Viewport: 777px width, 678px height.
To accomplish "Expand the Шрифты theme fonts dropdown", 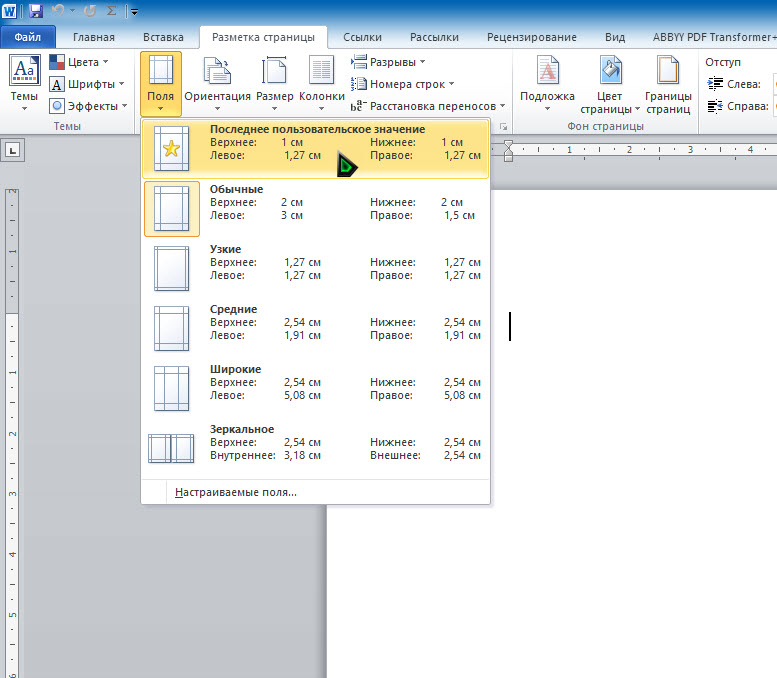I will (x=87, y=84).
